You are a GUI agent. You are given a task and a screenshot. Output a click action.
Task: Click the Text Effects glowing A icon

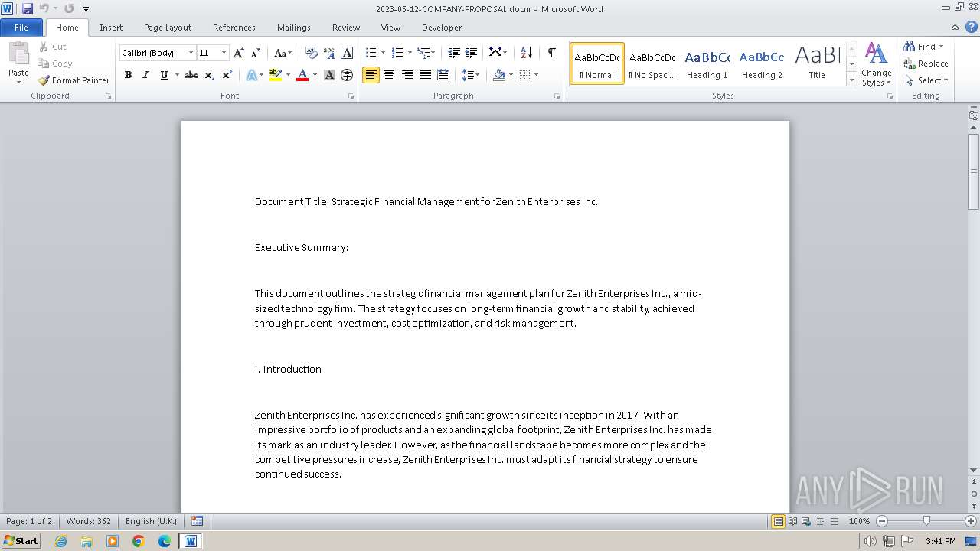(x=251, y=75)
